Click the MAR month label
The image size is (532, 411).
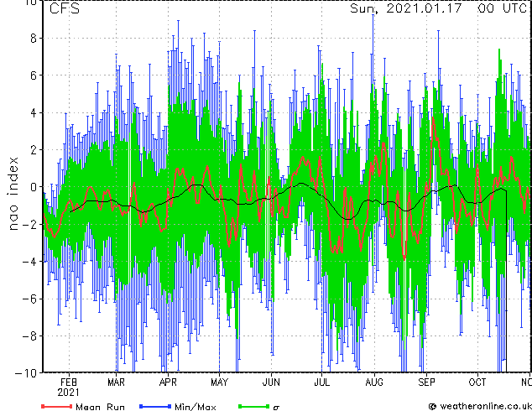116,382
